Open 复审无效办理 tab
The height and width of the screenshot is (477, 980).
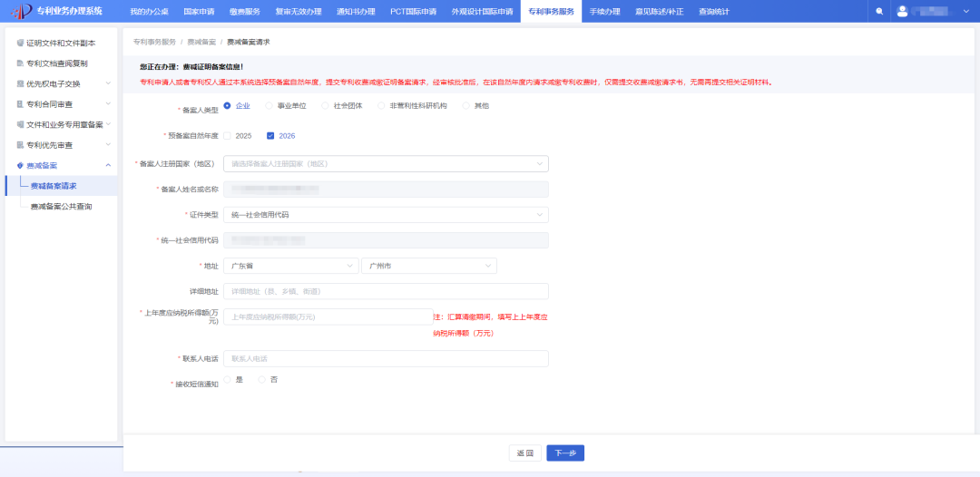298,11
